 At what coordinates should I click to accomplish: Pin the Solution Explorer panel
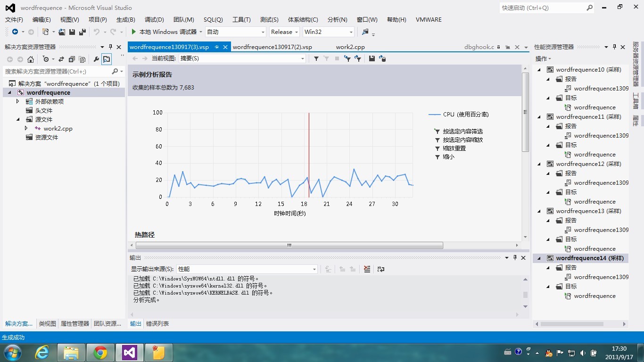[111, 47]
